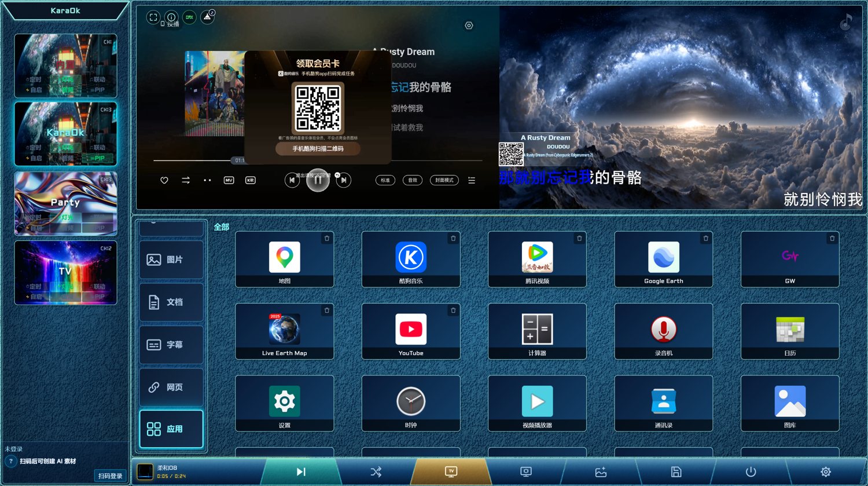The image size is (868, 486).
Task: Launch the YouTube app
Action: click(x=411, y=331)
